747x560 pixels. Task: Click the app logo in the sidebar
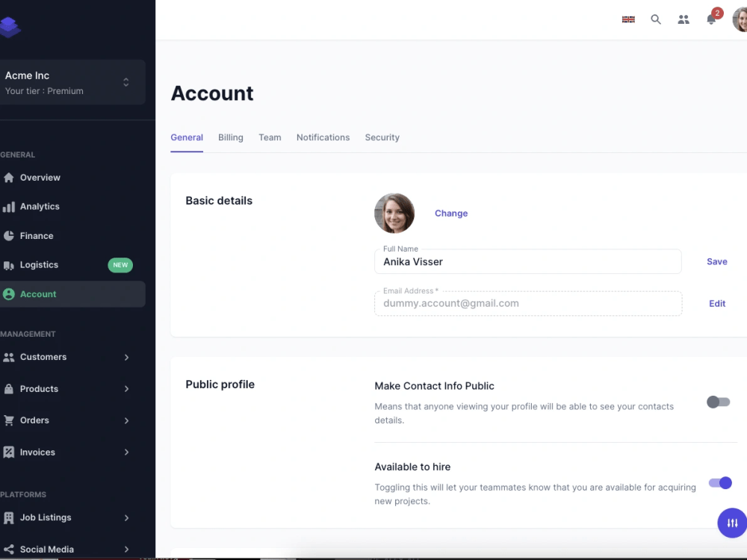point(10,27)
